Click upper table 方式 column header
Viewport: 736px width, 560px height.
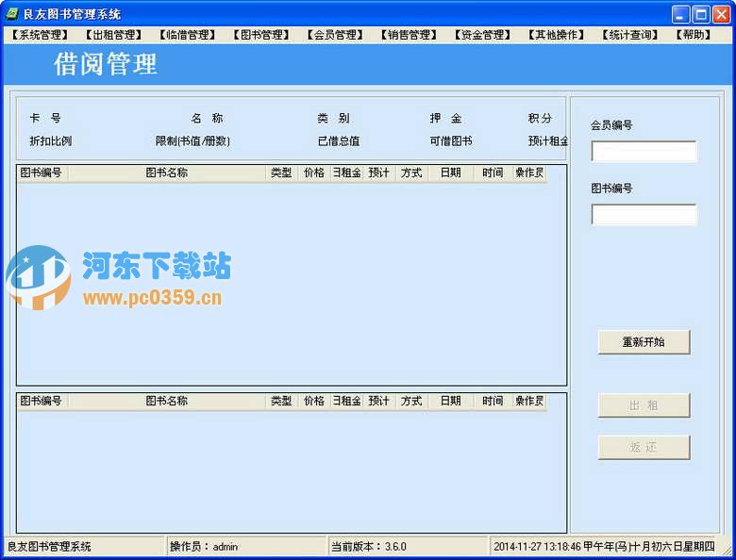[x=411, y=173]
